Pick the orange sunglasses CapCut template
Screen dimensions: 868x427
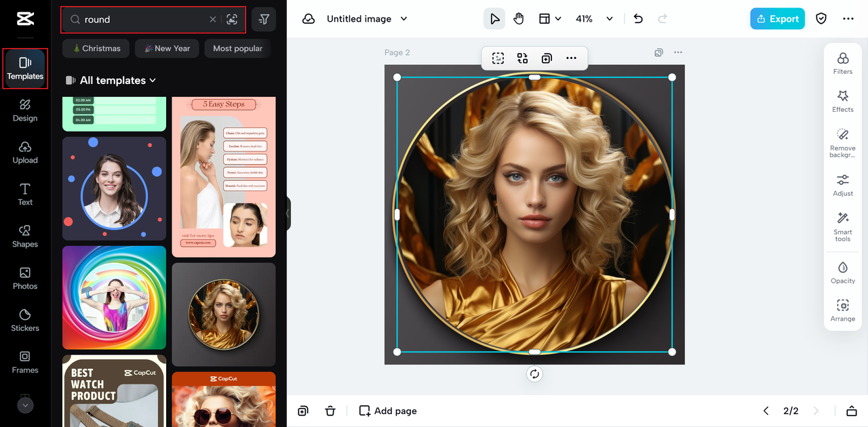(x=224, y=399)
